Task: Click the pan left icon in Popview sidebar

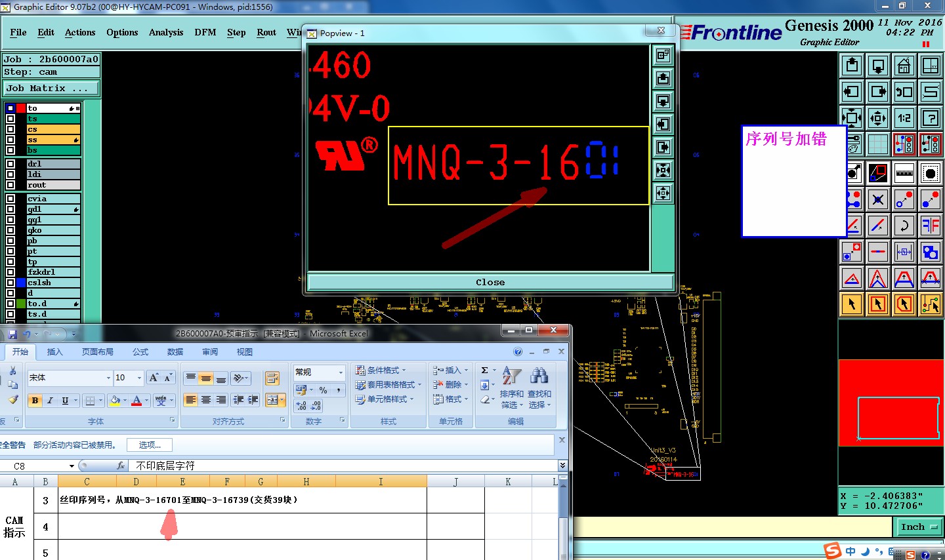Action: coord(663,124)
